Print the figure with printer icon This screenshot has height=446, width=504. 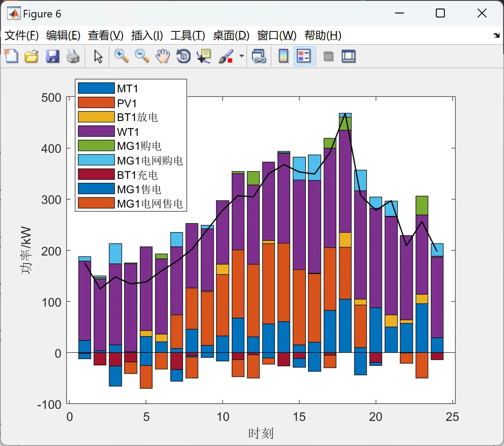(x=73, y=56)
